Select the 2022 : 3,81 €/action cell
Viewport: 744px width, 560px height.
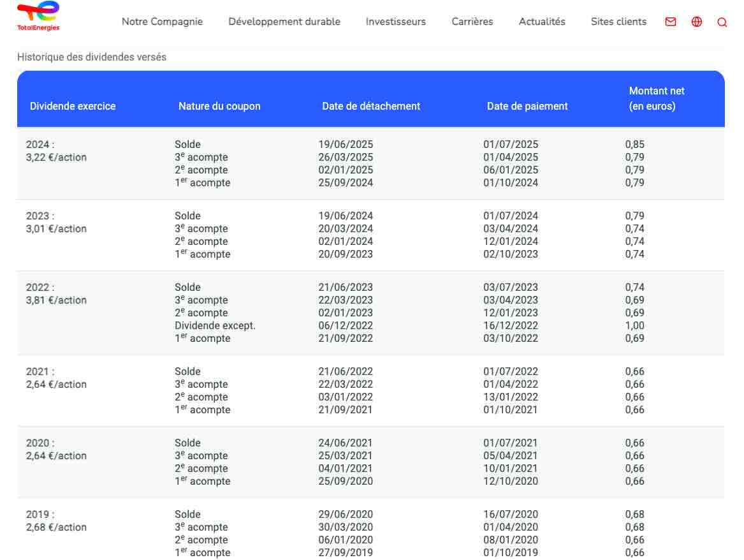[56, 294]
